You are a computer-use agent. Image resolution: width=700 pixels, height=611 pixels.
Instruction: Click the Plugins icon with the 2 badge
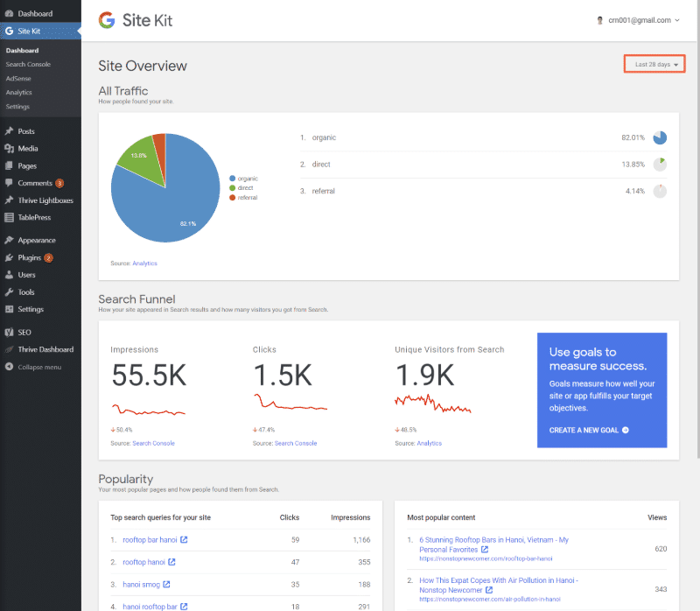[9, 256]
